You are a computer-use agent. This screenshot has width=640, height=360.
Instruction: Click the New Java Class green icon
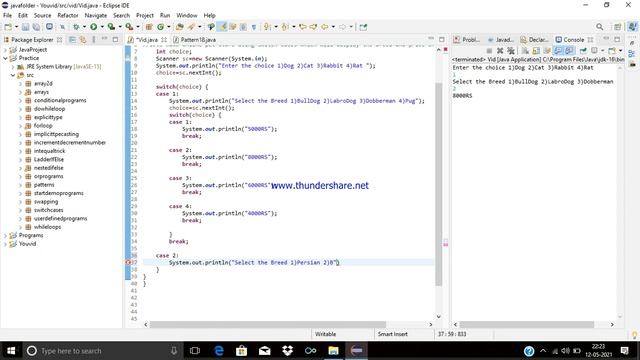(160, 27)
